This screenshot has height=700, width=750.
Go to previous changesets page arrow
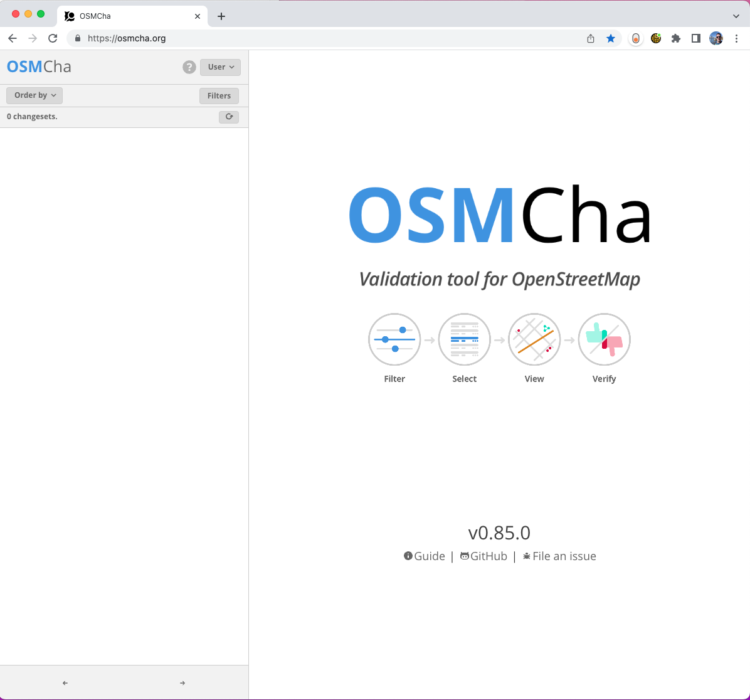click(x=65, y=683)
